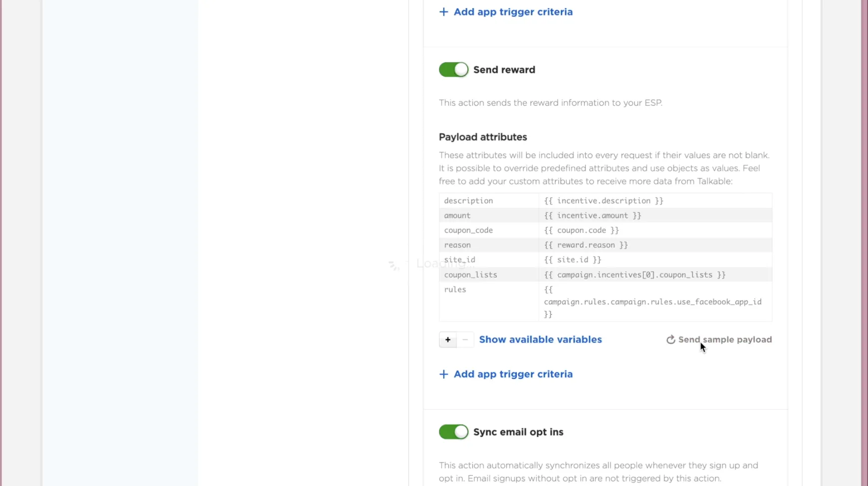Expand Show available variables
The width and height of the screenshot is (868, 486).
[540, 339]
